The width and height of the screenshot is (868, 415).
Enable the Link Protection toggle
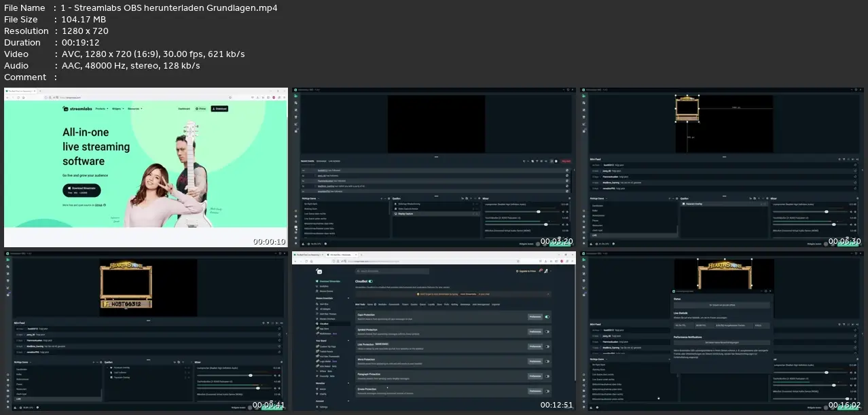point(547,346)
